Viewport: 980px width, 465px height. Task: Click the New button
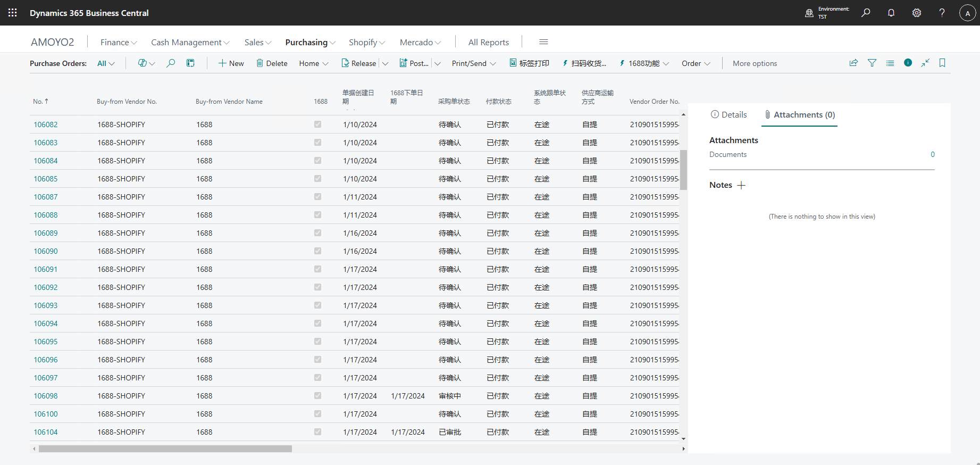pyautogui.click(x=231, y=63)
